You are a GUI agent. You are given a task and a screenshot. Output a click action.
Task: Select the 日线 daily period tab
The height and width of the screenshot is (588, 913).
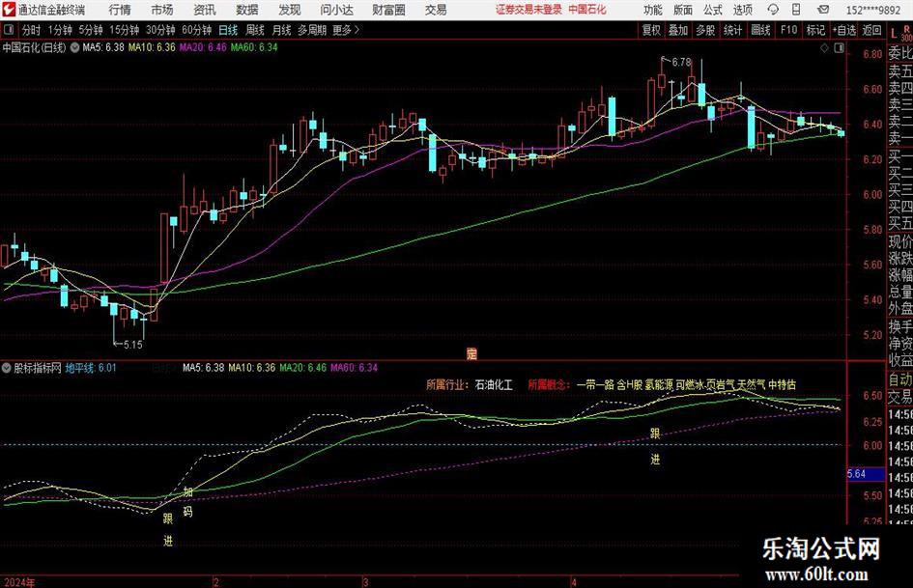(x=228, y=30)
